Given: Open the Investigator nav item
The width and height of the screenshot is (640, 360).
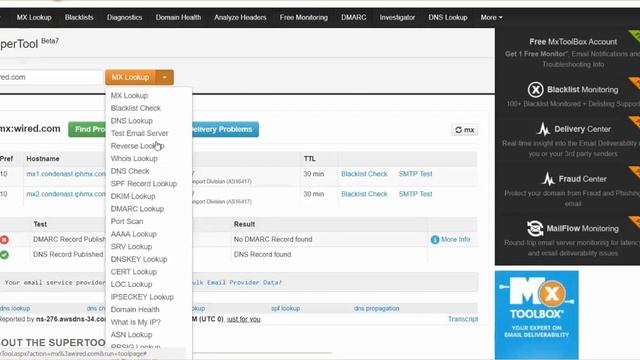Looking at the screenshot, I should 397,18.
